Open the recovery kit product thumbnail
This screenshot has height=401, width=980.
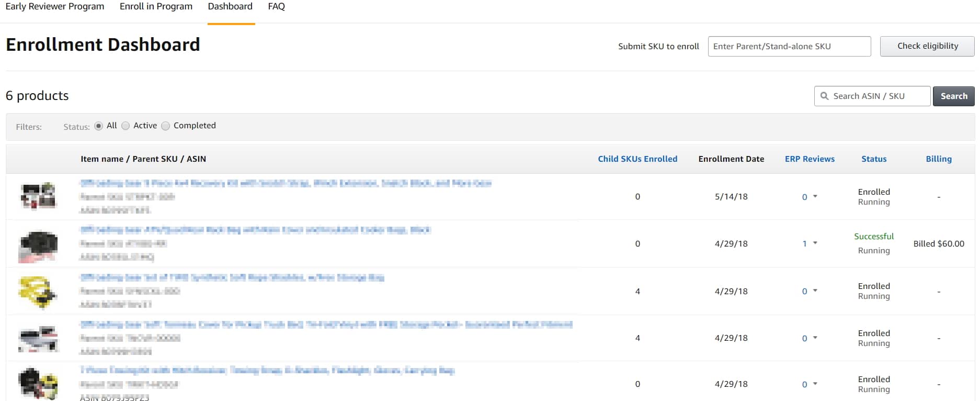[38, 196]
